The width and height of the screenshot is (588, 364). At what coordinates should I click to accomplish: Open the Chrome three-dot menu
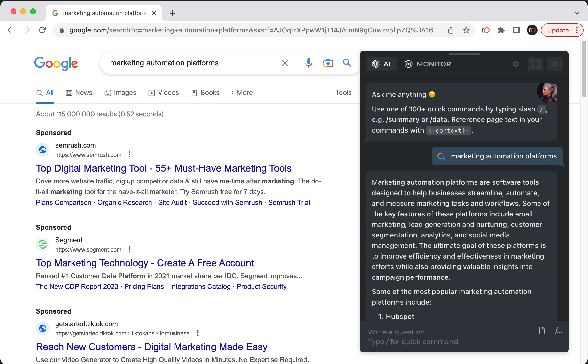(x=577, y=30)
